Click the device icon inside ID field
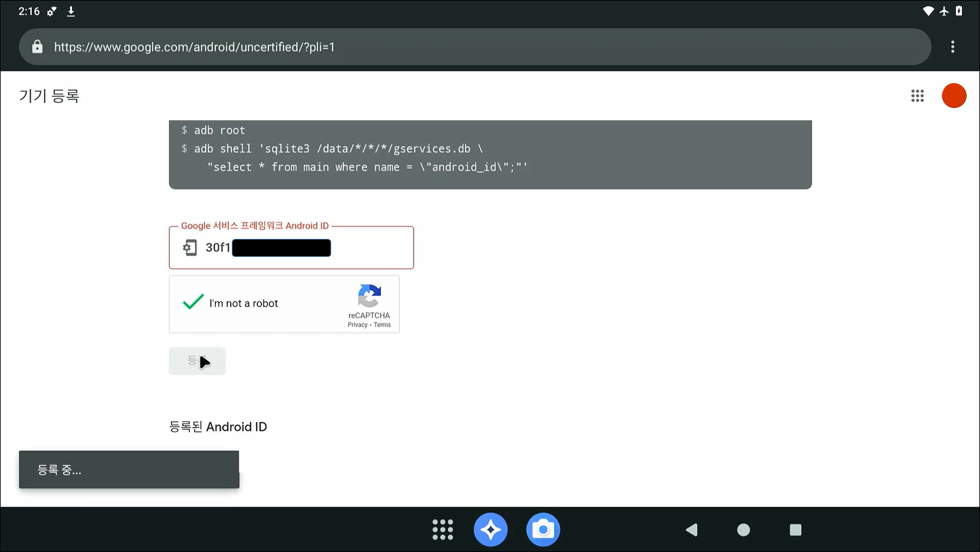 pos(190,248)
